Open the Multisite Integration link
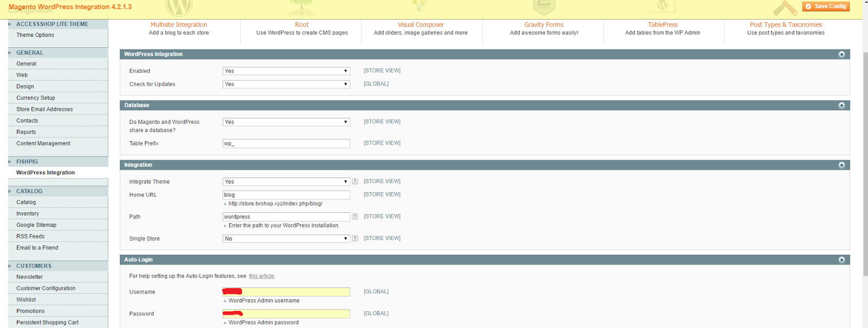The width and height of the screenshot is (868, 328). coord(179,24)
